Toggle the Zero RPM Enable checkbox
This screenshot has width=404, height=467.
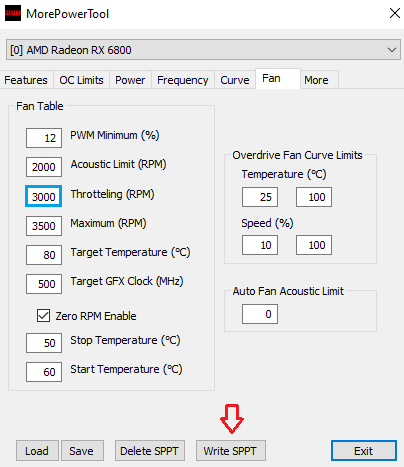pyautogui.click(x=44, y=316)
